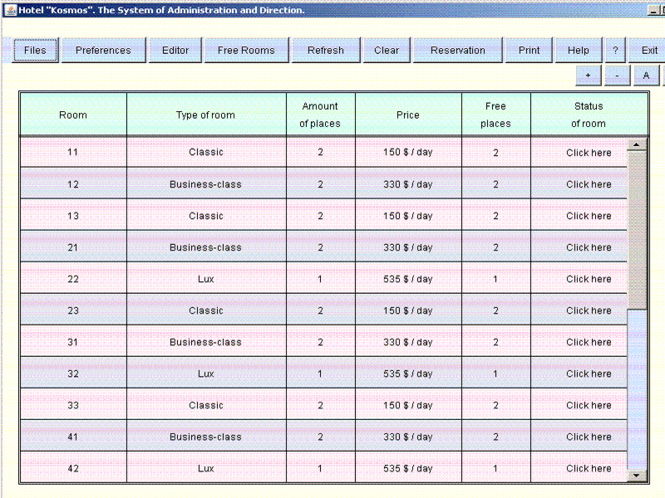665x498 pixels.
Task: Click the Print button
Action: click(529, 50)
